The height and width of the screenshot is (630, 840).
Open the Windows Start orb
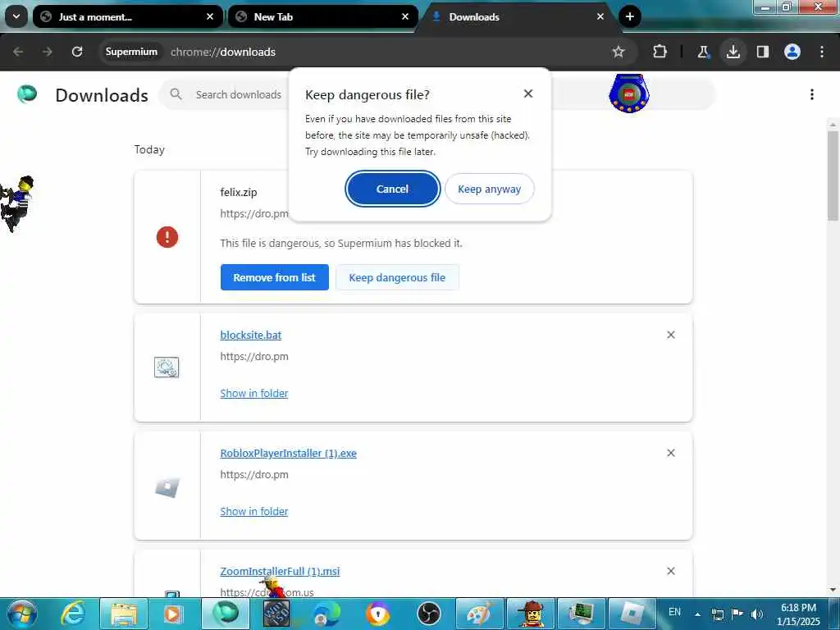point(22,614)
